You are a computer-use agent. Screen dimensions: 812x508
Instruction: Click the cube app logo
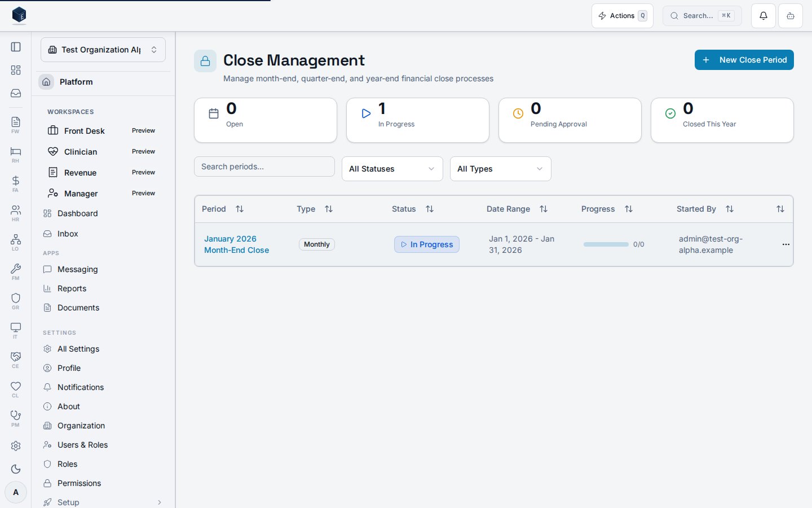point(19,15)
